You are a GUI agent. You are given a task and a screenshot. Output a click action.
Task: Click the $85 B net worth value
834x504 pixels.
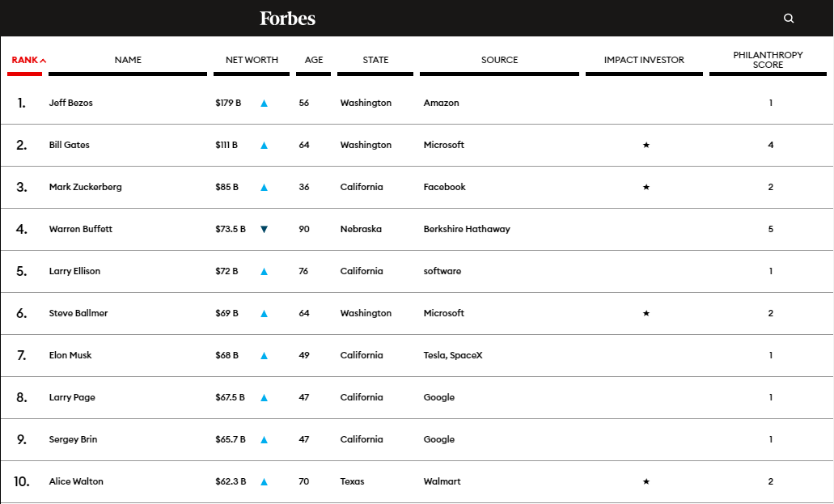pyautogui.click(x=227, y=187)
